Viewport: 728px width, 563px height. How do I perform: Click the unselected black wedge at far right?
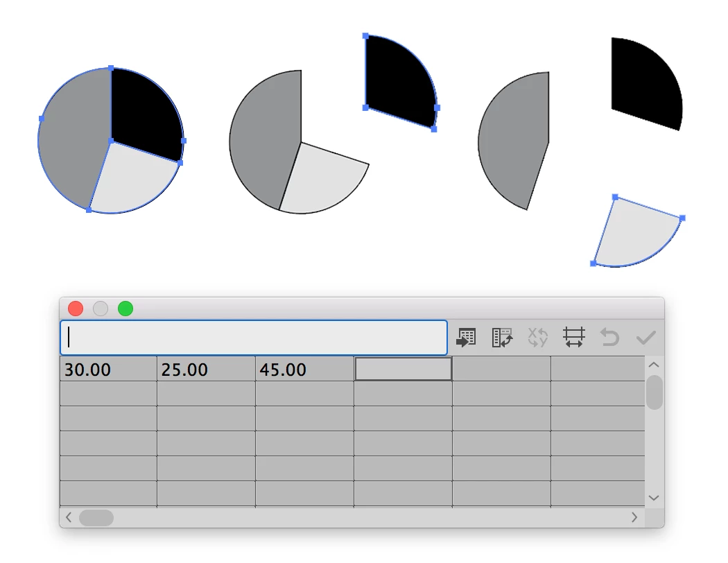click(643, 83)
